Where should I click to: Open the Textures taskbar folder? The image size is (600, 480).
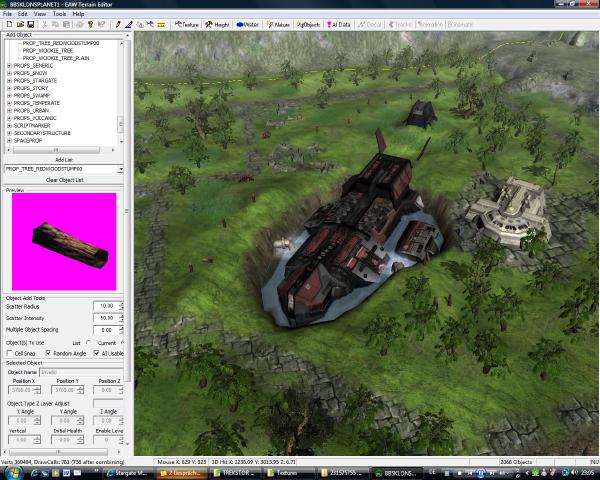click(x=289, y=473)
